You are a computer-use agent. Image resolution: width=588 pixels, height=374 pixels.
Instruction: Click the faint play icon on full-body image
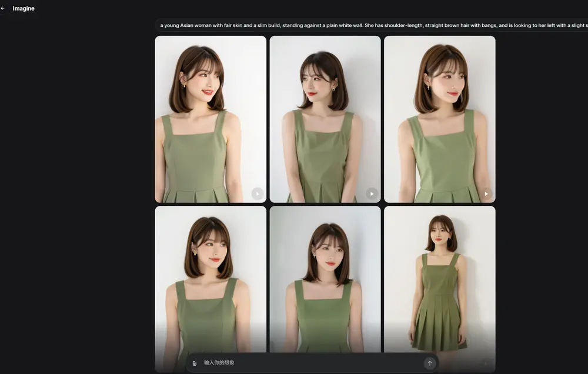click(486, 363)
